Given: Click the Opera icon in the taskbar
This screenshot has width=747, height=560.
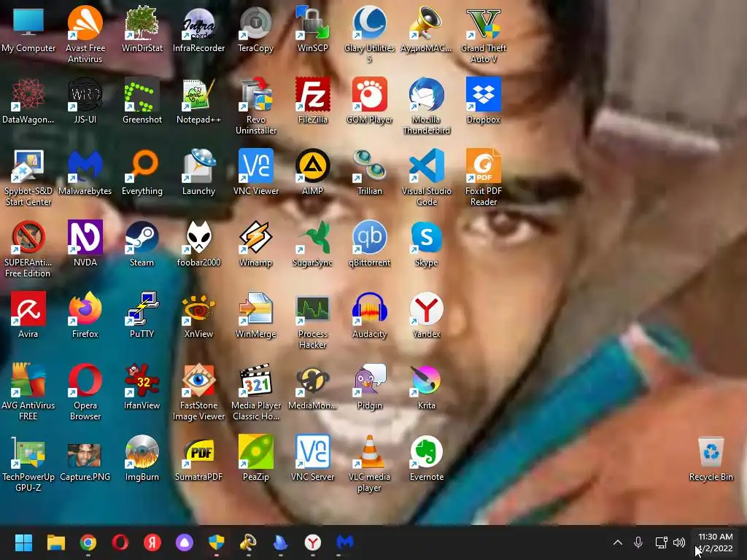Looking at the screenshot, I should point(120,542).
